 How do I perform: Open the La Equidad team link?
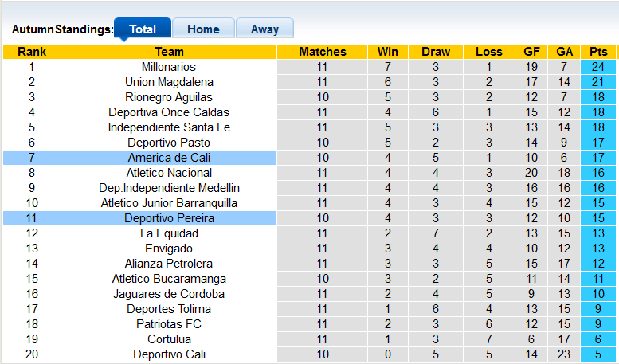point(169,233)
